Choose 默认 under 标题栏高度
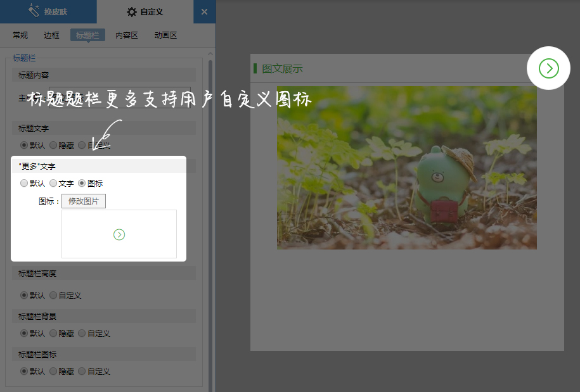Screen dimensions: 580x392 click(x=24, y=295)
